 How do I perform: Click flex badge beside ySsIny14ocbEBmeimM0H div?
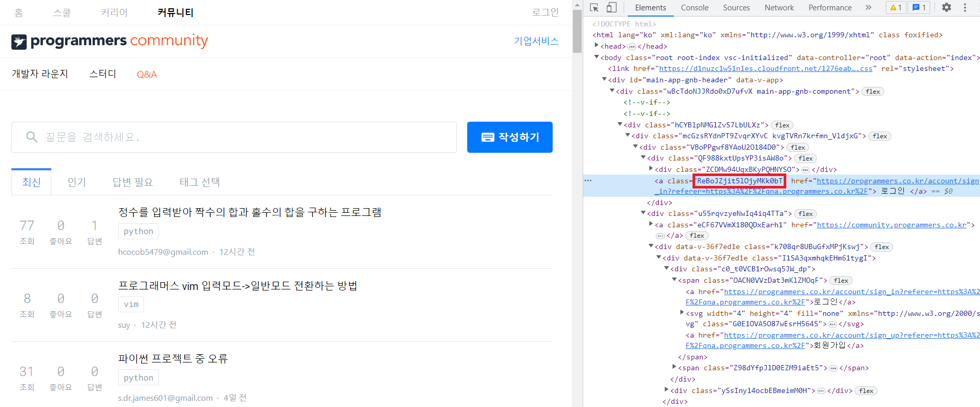click(866, 391)
